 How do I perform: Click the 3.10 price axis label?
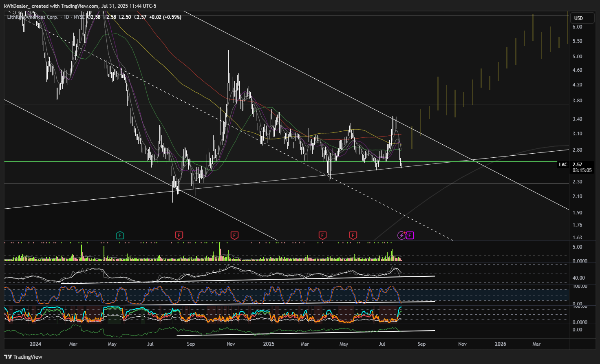577,134
